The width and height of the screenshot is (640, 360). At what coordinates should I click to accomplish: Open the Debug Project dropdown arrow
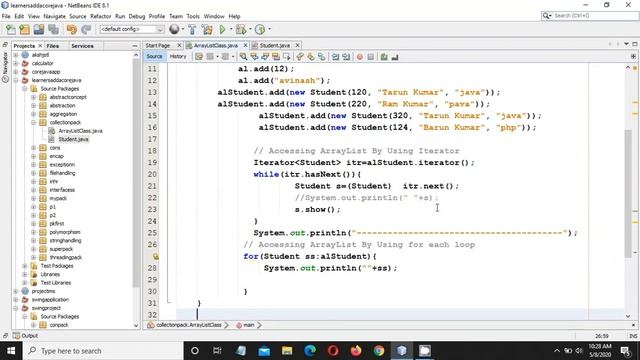click(250, 29)
